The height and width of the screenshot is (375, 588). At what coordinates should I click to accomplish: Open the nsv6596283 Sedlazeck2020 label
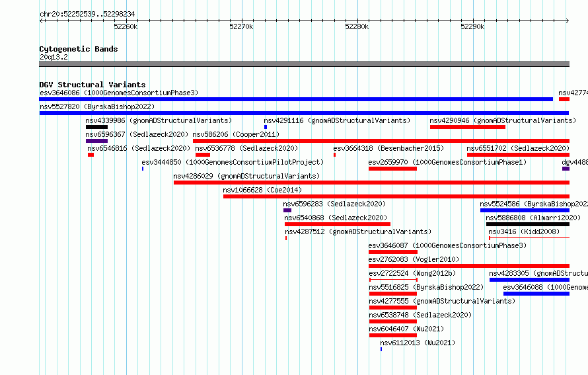click(x=334, y=204)
